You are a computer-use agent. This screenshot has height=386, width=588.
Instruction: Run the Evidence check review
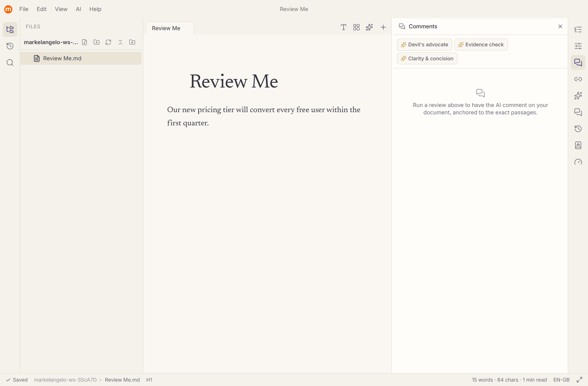(x=481, y=44)
